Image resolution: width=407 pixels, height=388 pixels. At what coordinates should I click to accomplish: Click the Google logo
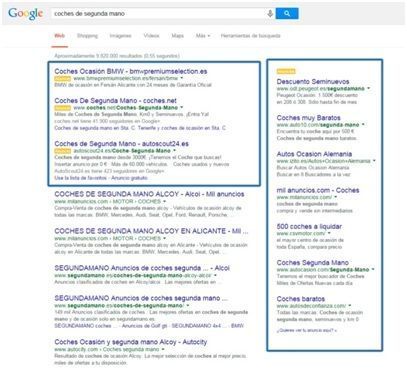pos(26,14)
